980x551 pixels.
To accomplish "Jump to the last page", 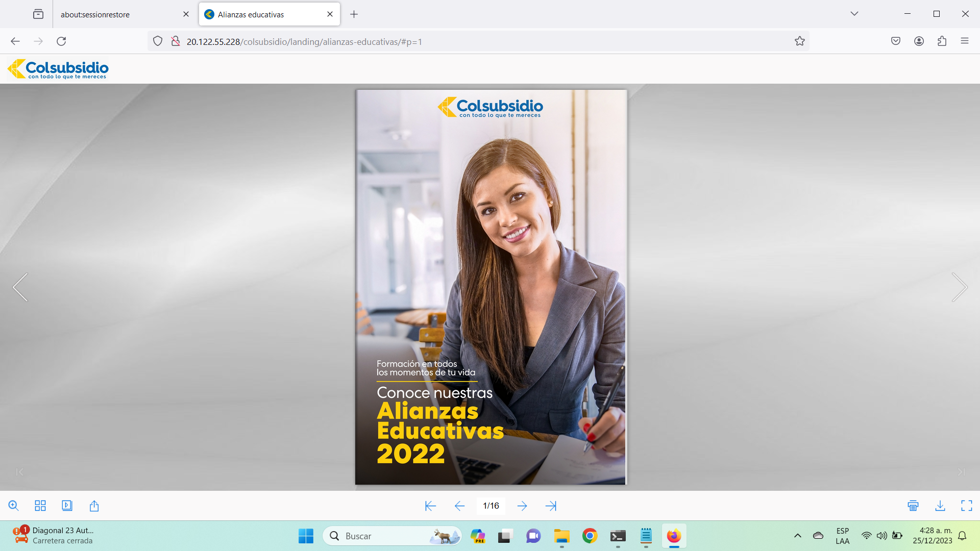I will 551,506.
